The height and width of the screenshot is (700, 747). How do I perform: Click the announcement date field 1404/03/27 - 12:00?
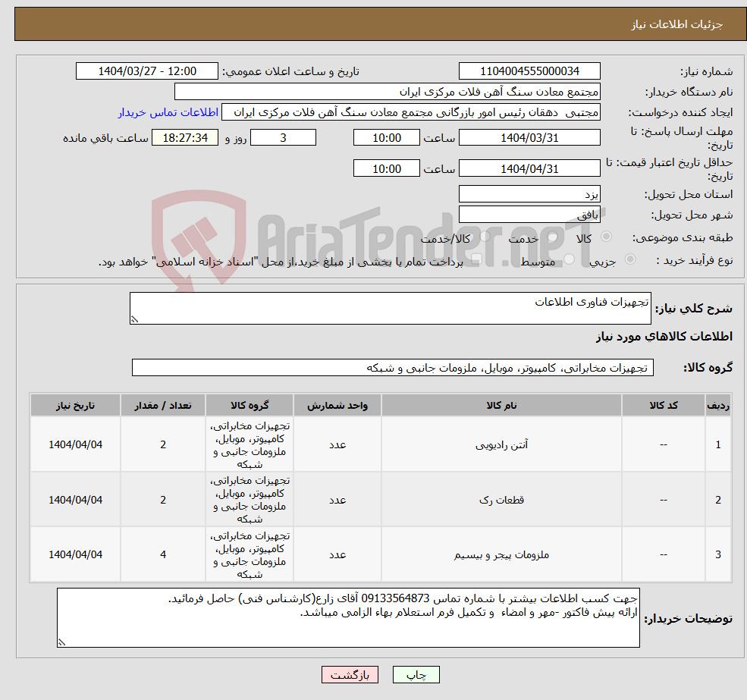[x=146, y=71]
